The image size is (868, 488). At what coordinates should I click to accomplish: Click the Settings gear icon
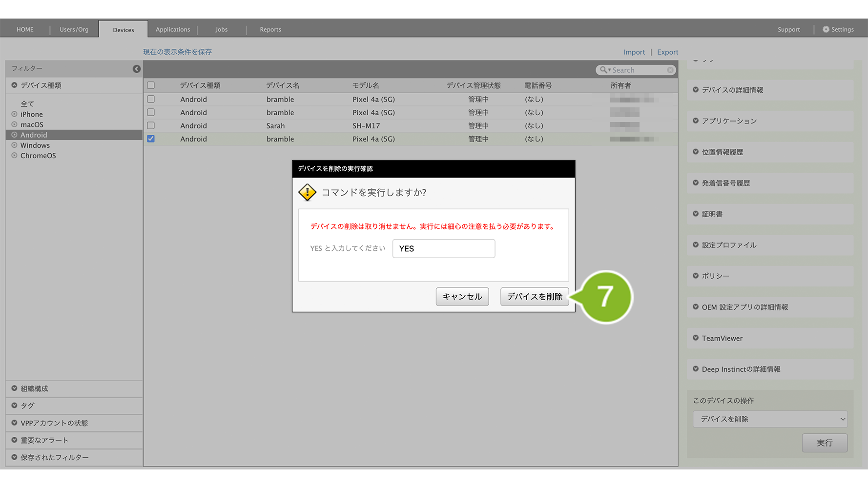click(826, 29)
